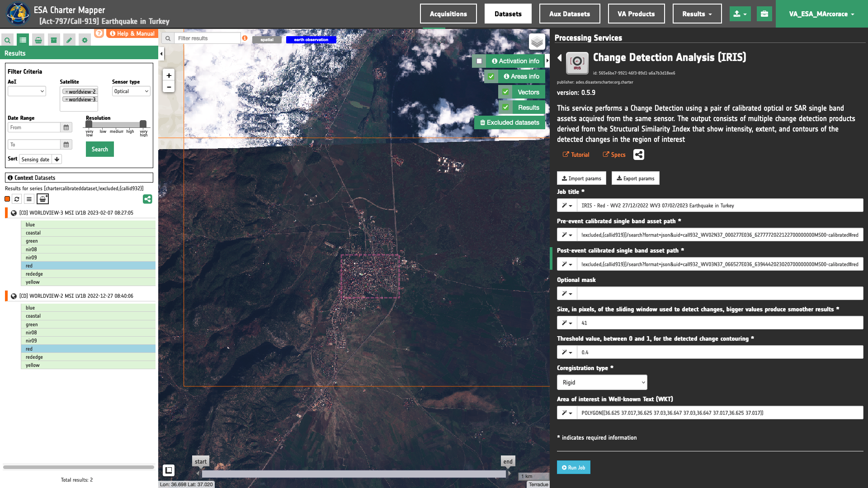Image resolution: width=868 pixels, height=488 pixels.
Task: Open the VA_ESA_MArcorace user menu
Action: pyautogui.click(x=821, y=14)
